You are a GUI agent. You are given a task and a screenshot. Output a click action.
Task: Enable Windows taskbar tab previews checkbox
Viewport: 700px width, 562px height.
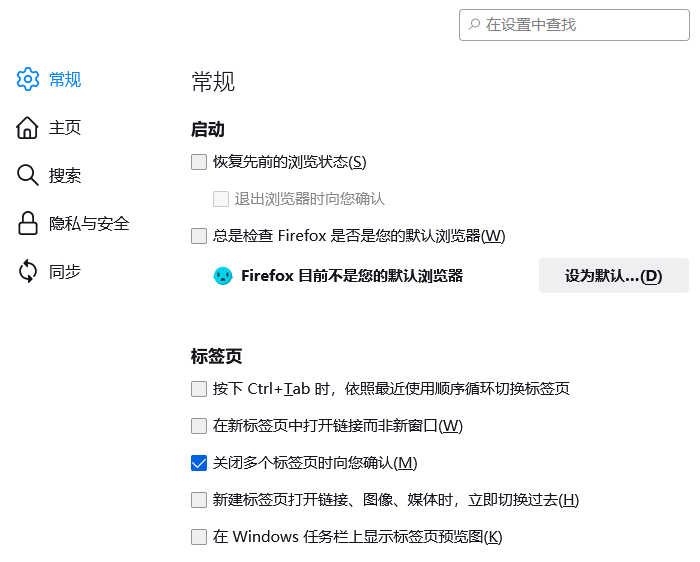(199, 537)
